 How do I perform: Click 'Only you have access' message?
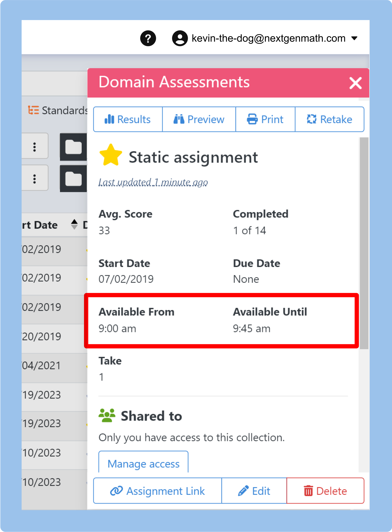(x=191, y=437)
